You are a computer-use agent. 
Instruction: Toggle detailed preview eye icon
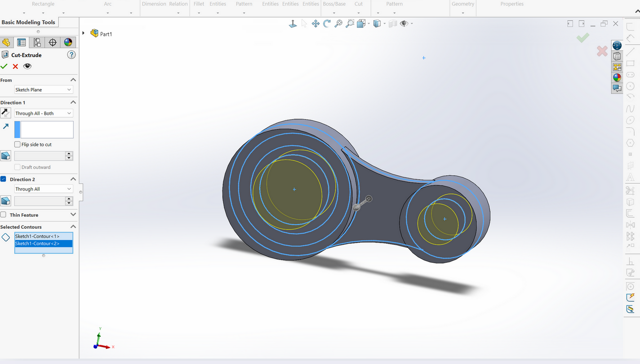[x=27, y=66]
